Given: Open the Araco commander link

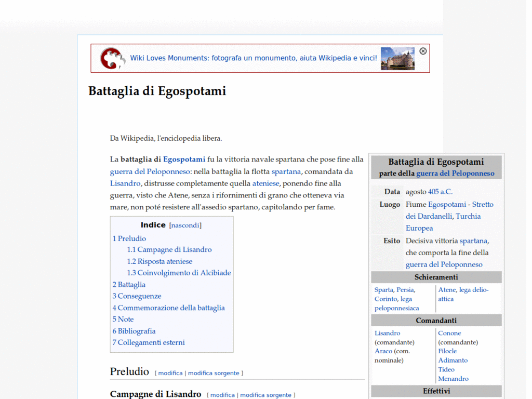Looking at the screenshot, I should 383,351.
